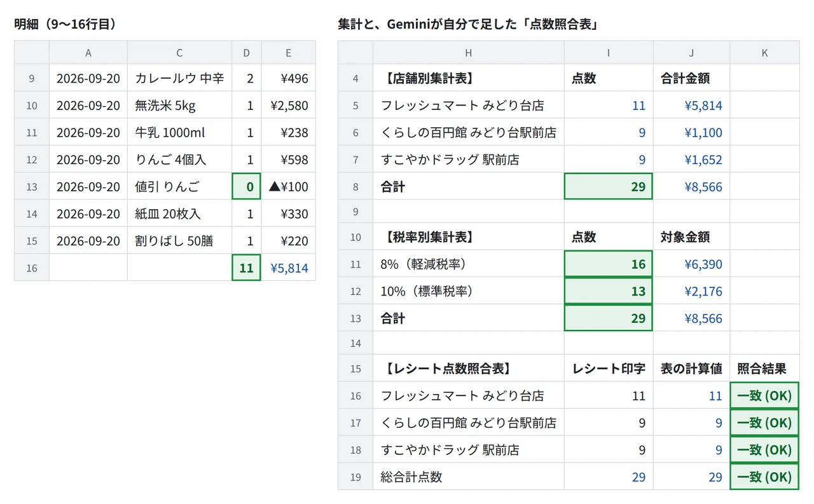Viewport: 814px width, 504px height.
Task: Click the '表の計算値' header cell
Action: 691,368
